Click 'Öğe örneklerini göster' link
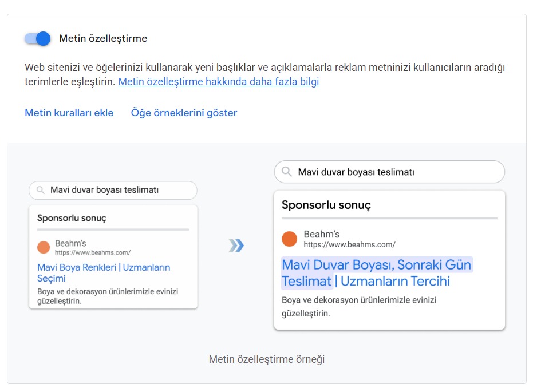Viewport: 533px width, 392px height. point(184,113)
